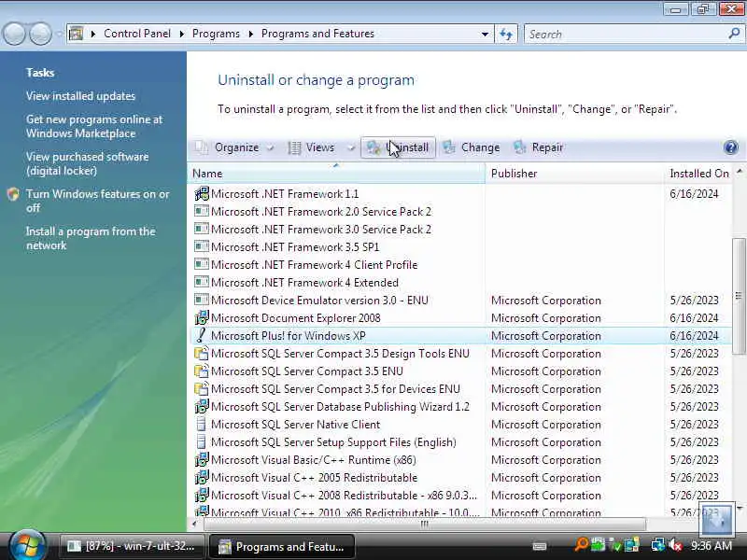Switch to the win-7-ult-32 taskbar button
Viewport: 747px width, 560px height.
pos(132,546)
